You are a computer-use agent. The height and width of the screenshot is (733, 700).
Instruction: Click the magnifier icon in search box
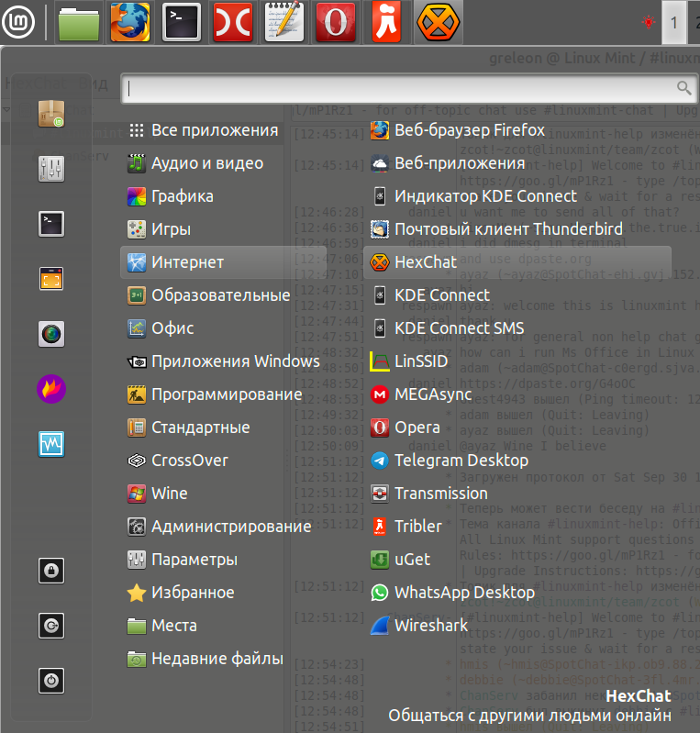pyautogui.click(x=684, y=87)
